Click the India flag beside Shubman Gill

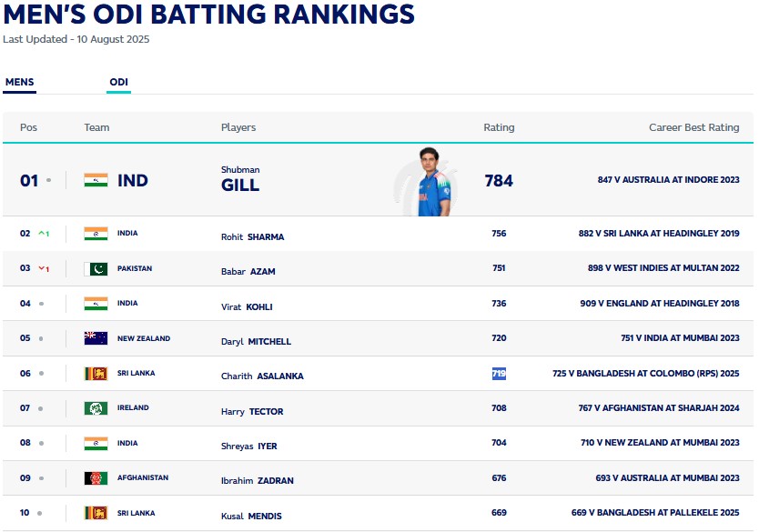(96, 180)
